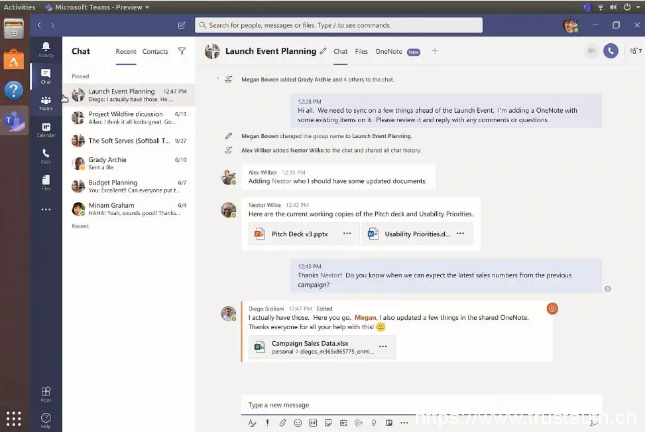Open the Files section in the sidebar

pyautogui.click(x=46, y=182)
